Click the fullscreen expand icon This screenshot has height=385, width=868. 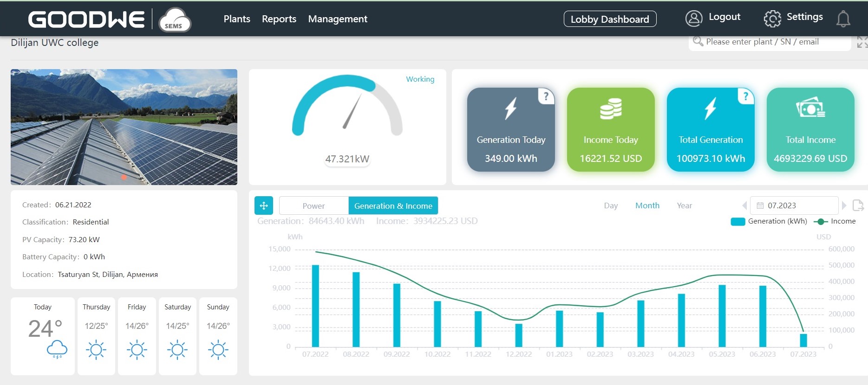[x=862, y=42]
